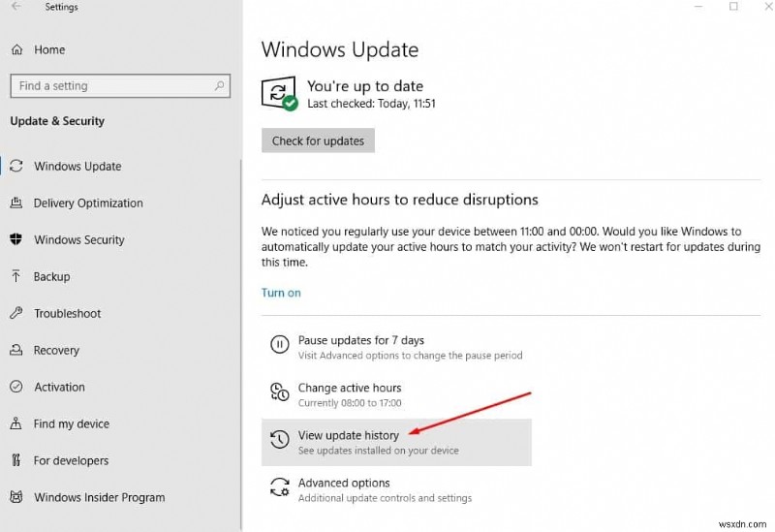
Task: Select Find my device
Action: coord(71,423)
